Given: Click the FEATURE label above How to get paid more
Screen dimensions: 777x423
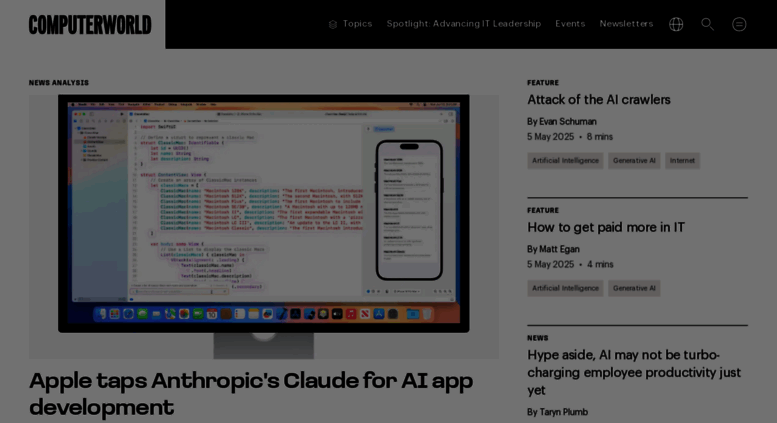Looking at the screenshot, I should [x=543, y=211].
